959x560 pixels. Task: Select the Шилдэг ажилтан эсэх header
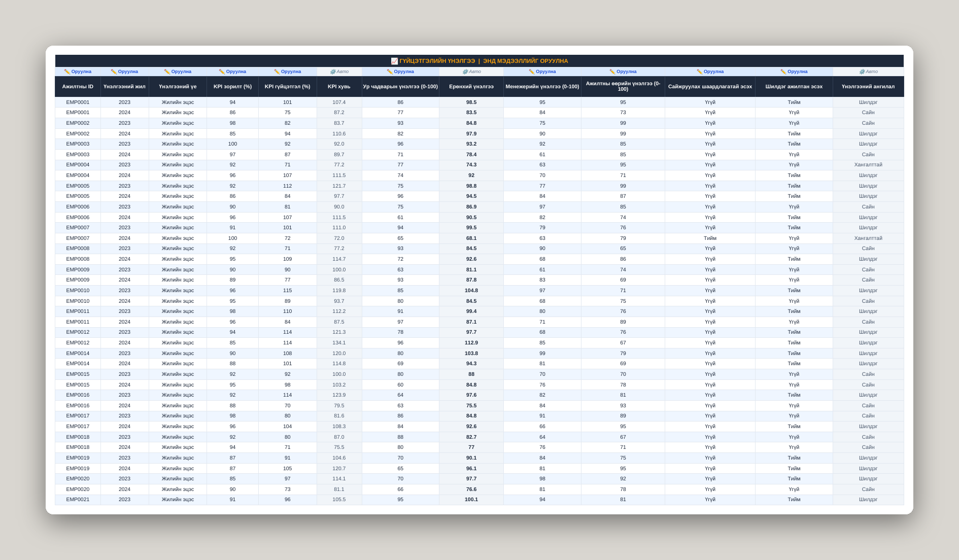click(x=794, y=87)
